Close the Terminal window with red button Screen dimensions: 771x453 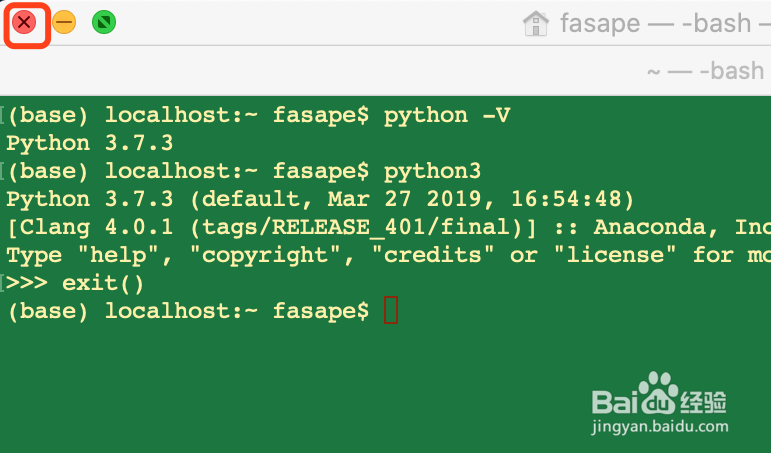(24, 23)
